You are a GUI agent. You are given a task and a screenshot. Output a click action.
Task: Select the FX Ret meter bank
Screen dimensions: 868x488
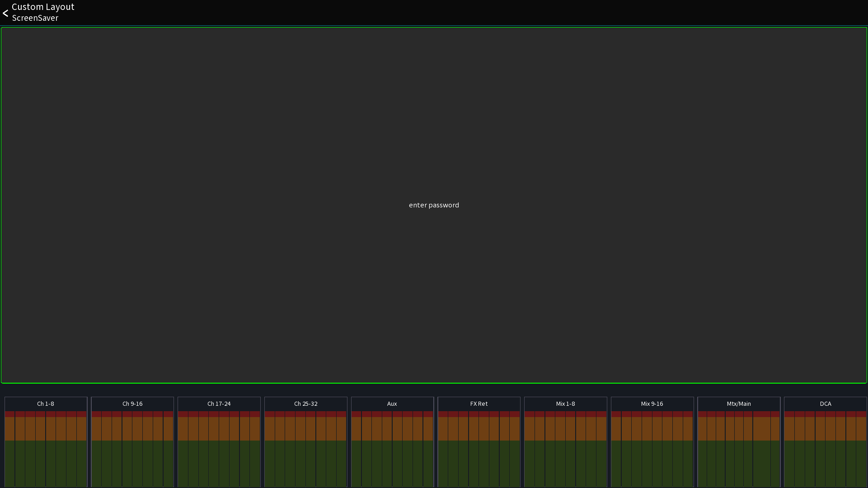click(x=479, y=404)
